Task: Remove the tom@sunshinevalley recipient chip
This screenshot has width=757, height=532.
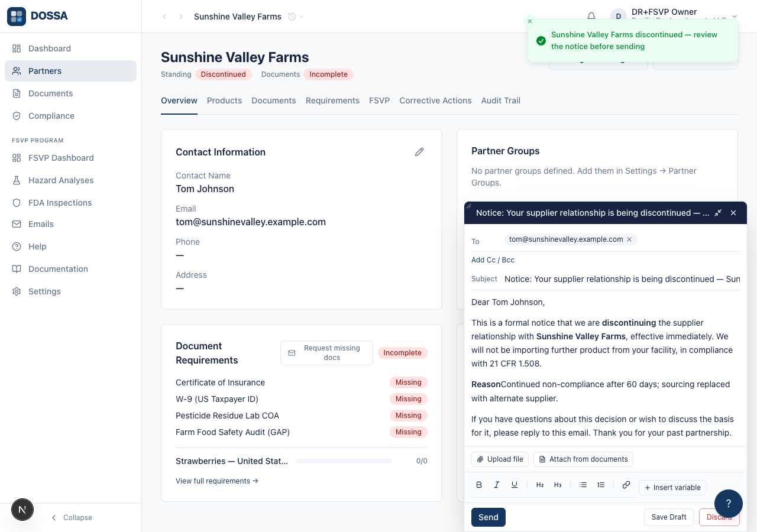Action: [x=629, y=239]
